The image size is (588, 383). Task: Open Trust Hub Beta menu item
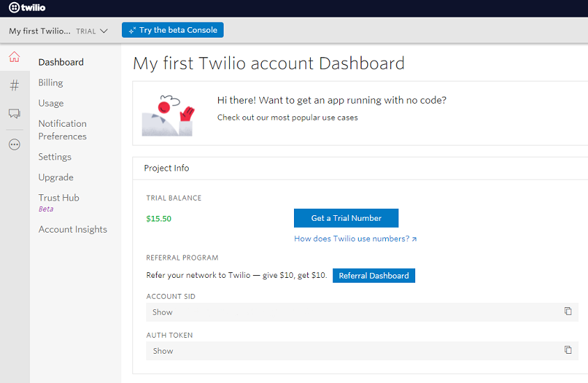(59, 203)
